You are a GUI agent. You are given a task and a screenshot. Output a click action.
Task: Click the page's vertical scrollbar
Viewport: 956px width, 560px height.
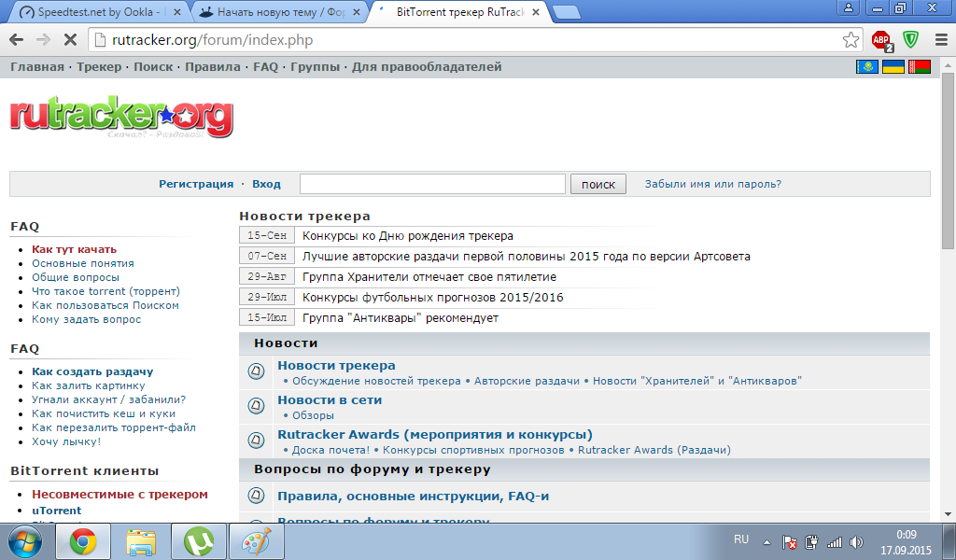[948, 280]
